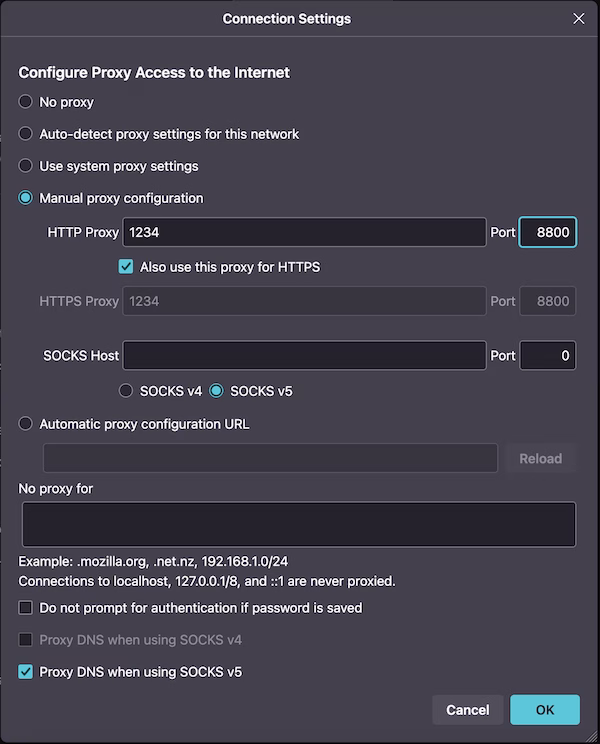
Task: Click the automatic proxy configuration URL field
Action: point(270,458)
